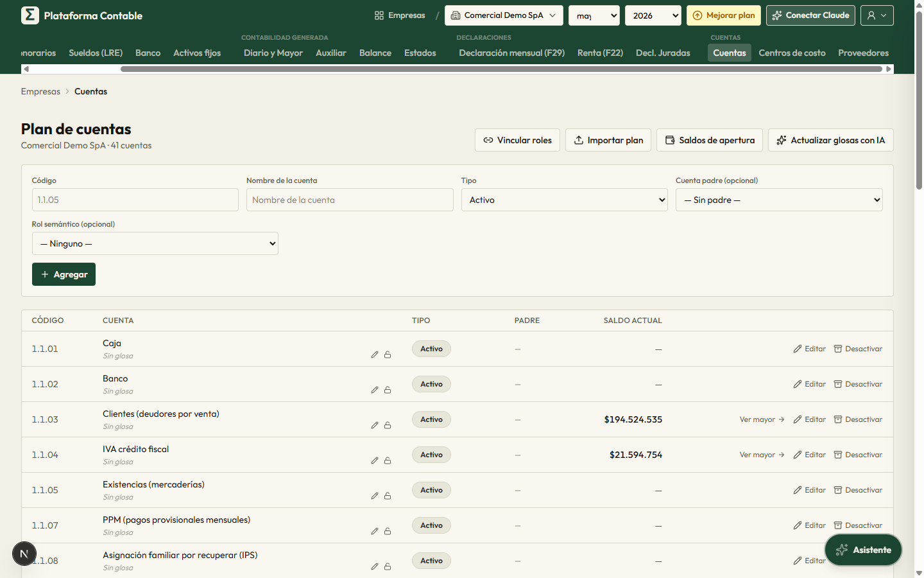
Task: Click the Agregar button
Action: pyautogui.click(x=64, y=274)
